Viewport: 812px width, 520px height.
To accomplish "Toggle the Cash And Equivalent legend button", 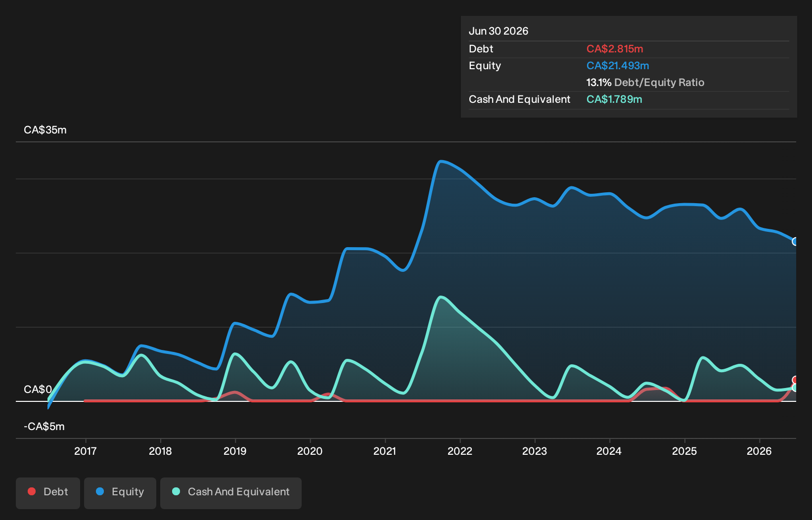I will (x=231, y=493).
